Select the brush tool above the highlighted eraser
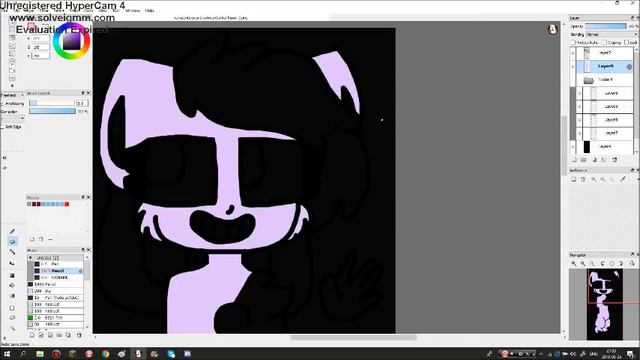This screenshot has width=640, height=360. (12, 231)
